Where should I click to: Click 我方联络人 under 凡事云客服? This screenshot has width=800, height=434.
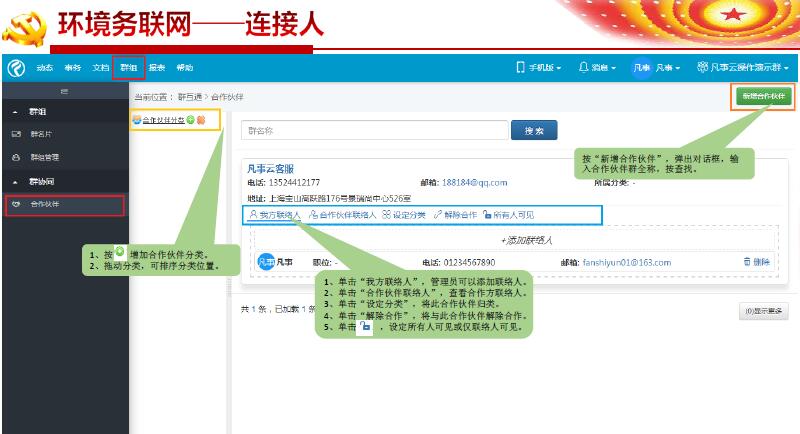[x=273, y=215]
